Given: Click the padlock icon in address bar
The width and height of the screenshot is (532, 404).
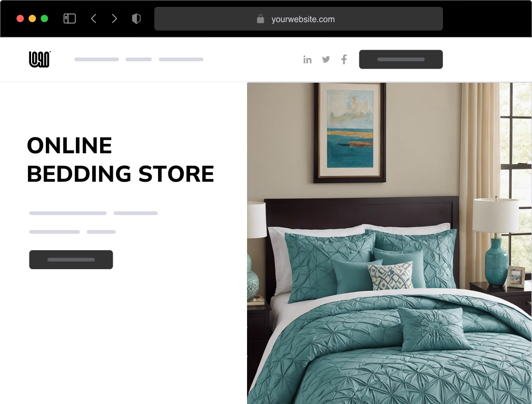Looking at the screenshot, I should pos(260,19).
